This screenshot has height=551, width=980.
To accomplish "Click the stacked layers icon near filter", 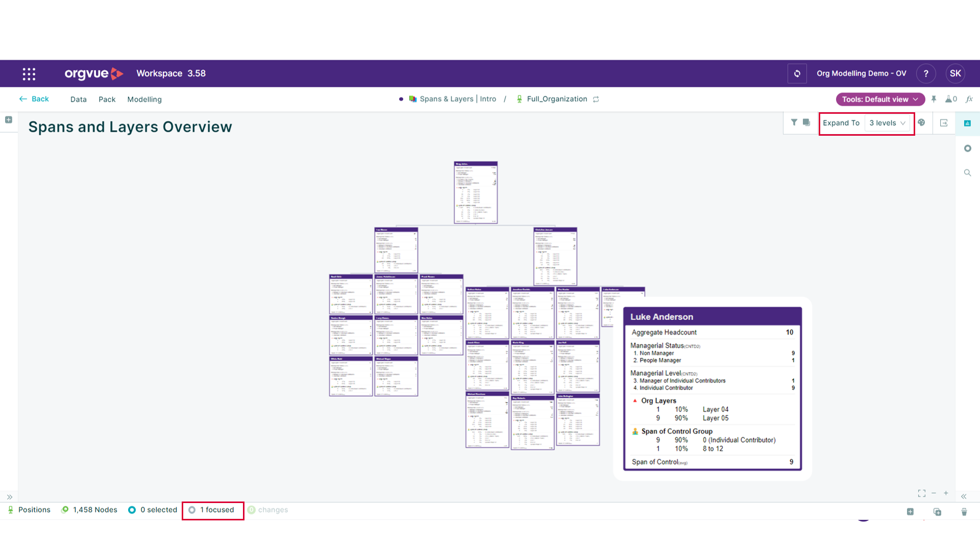I will pyautogui.click(x=806, y=122).
